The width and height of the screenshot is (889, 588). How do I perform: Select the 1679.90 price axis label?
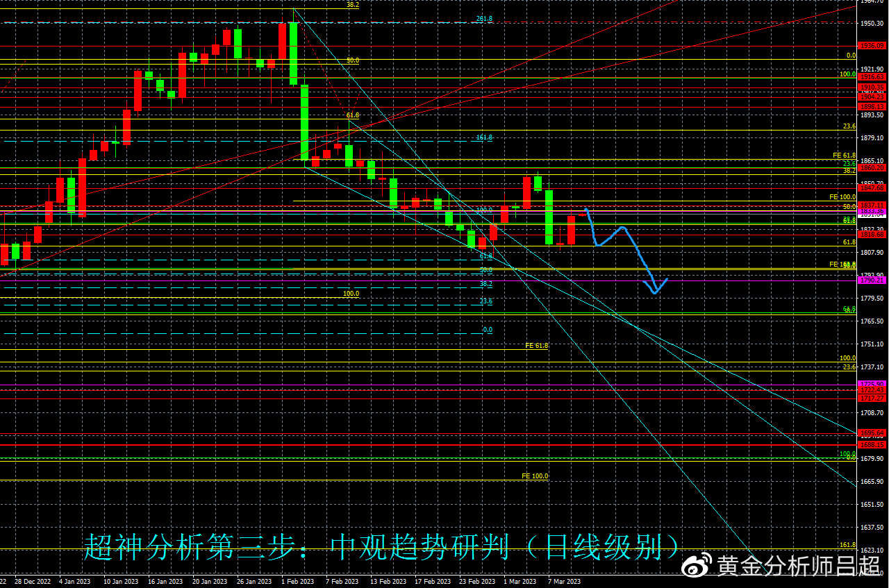point(872,459)
